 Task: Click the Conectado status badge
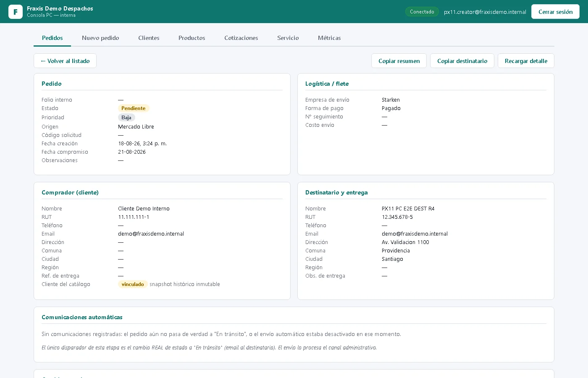click(422, 12)
